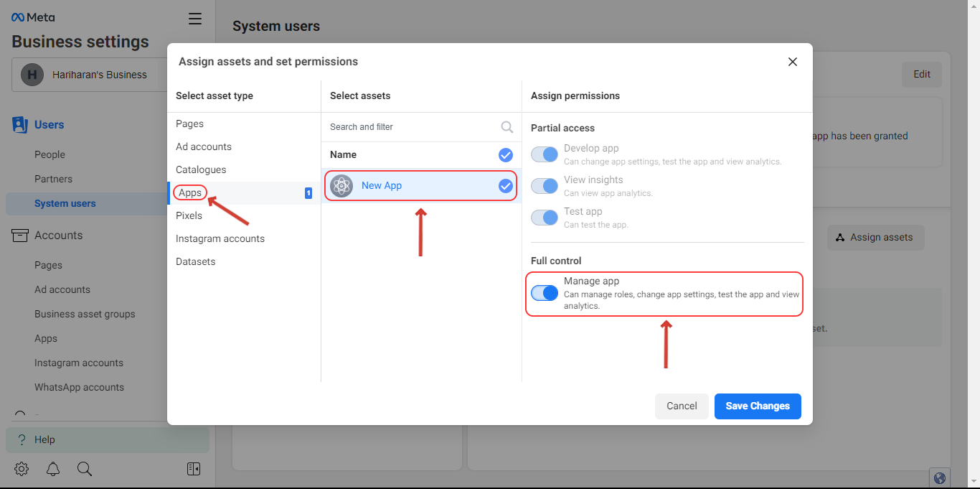Select the Pages asset type
The height and width of the screenshot is (489, 980).
pos(244,124)
